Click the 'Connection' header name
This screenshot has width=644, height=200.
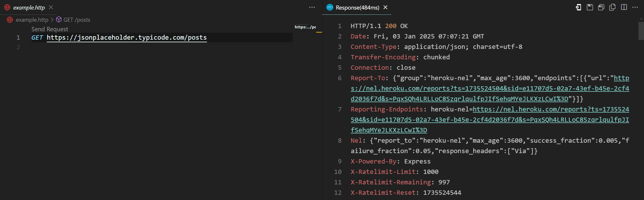370,68
